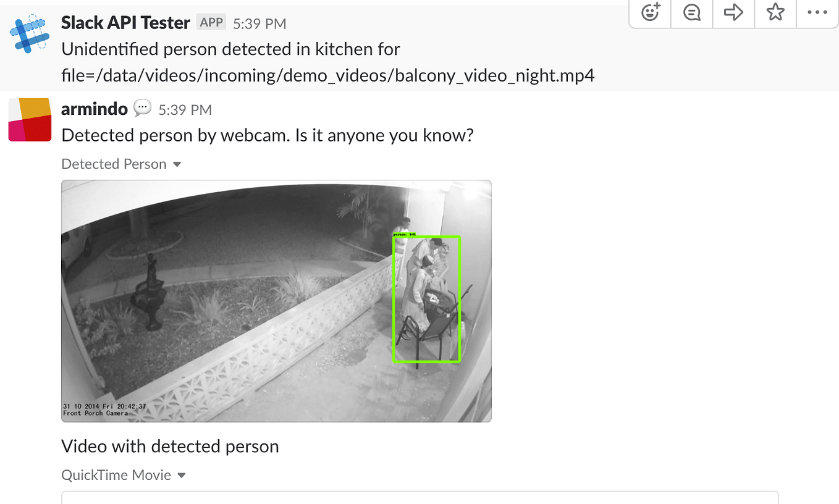Click armindo's profile avatar

[x=30, y=119]
